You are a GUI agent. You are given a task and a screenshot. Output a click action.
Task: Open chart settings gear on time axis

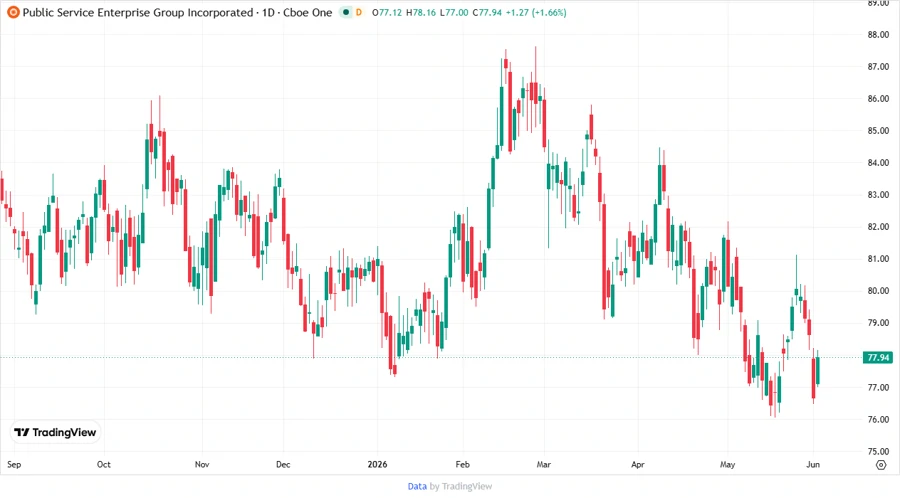coord(881,465)
